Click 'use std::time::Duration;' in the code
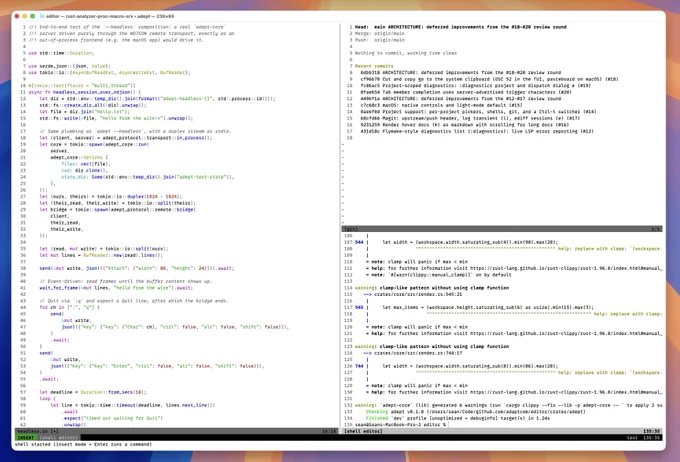Image resolution: width=680 pixels, height=462 pixels. pos(61,53)
